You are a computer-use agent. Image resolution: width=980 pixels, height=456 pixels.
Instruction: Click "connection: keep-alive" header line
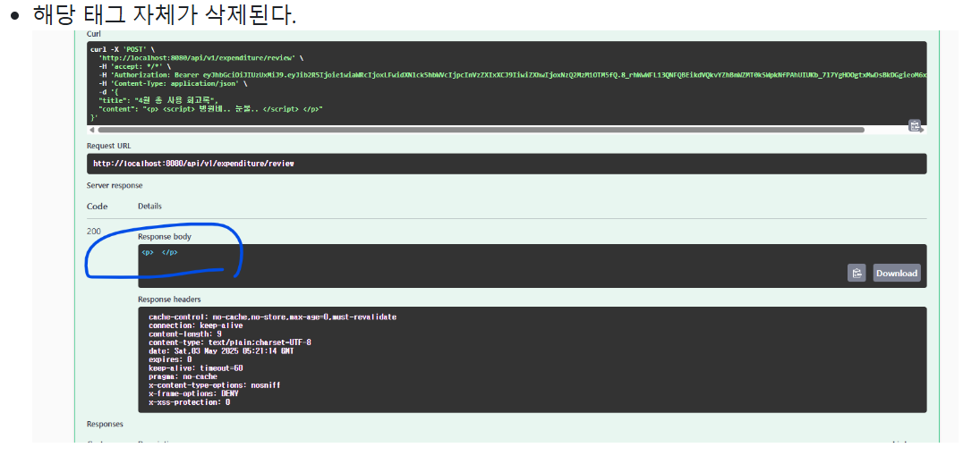(x=196, y=325)
